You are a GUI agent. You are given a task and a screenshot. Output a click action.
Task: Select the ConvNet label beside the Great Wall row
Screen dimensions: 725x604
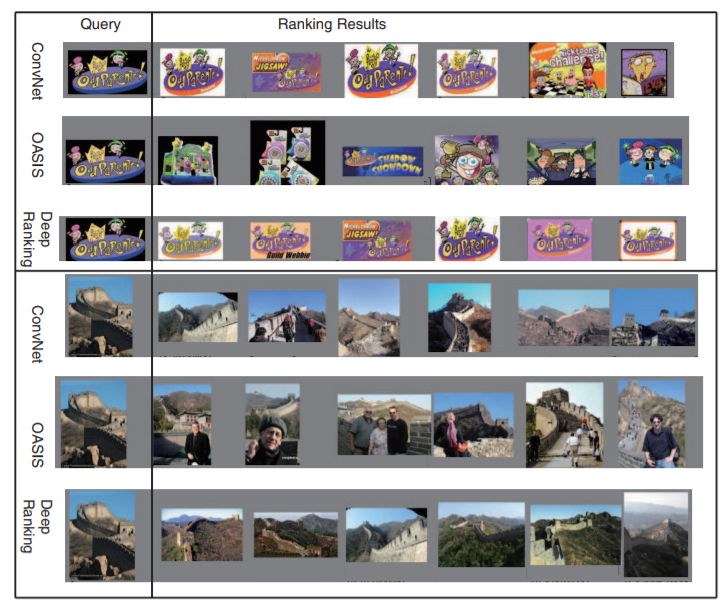[37, 334]
